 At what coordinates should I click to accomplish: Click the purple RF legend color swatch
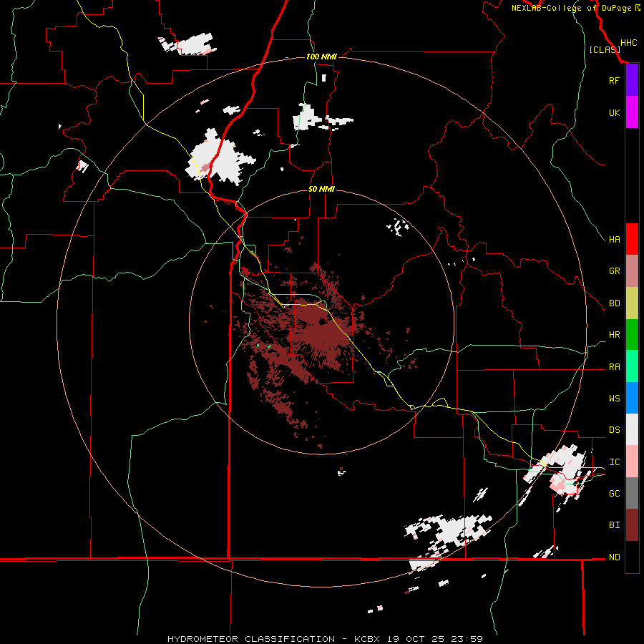(x=632, y=80)
